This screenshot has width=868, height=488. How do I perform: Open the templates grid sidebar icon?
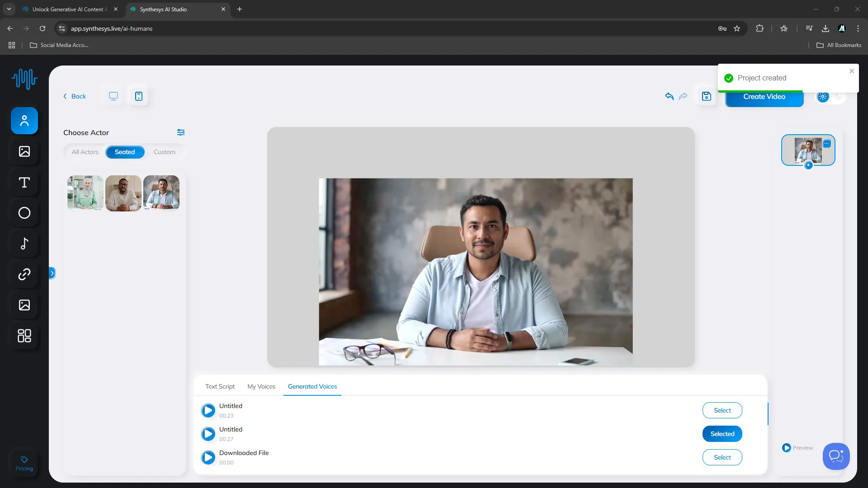tap(24, 336)
